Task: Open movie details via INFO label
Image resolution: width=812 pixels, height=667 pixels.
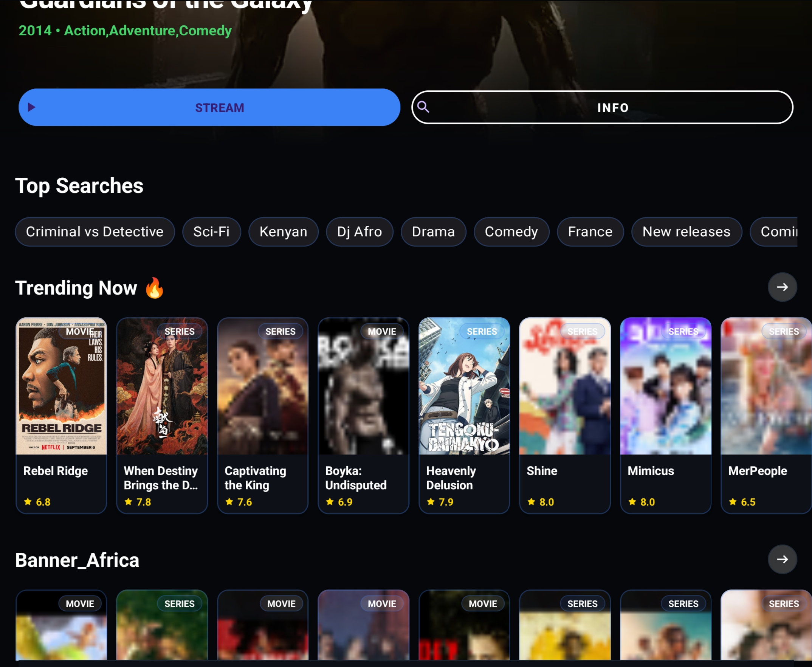Action: click(613, 108)
